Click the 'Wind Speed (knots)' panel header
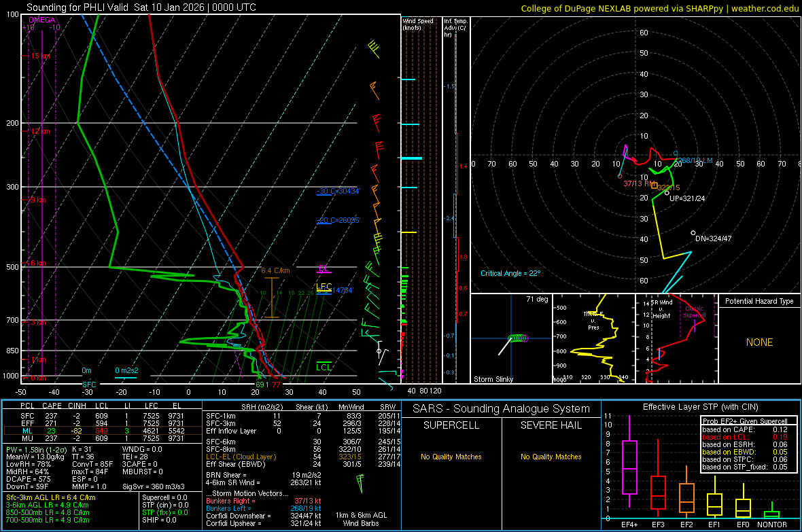 pos(418,24)
